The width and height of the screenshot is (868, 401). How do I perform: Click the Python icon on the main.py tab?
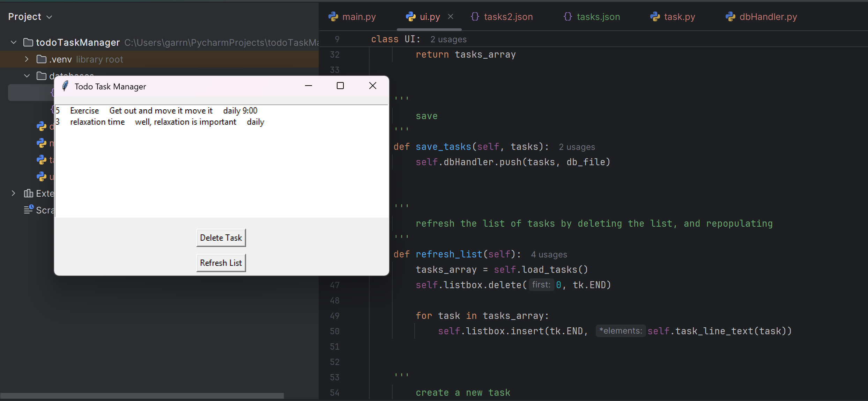click(x=334, y=16)
